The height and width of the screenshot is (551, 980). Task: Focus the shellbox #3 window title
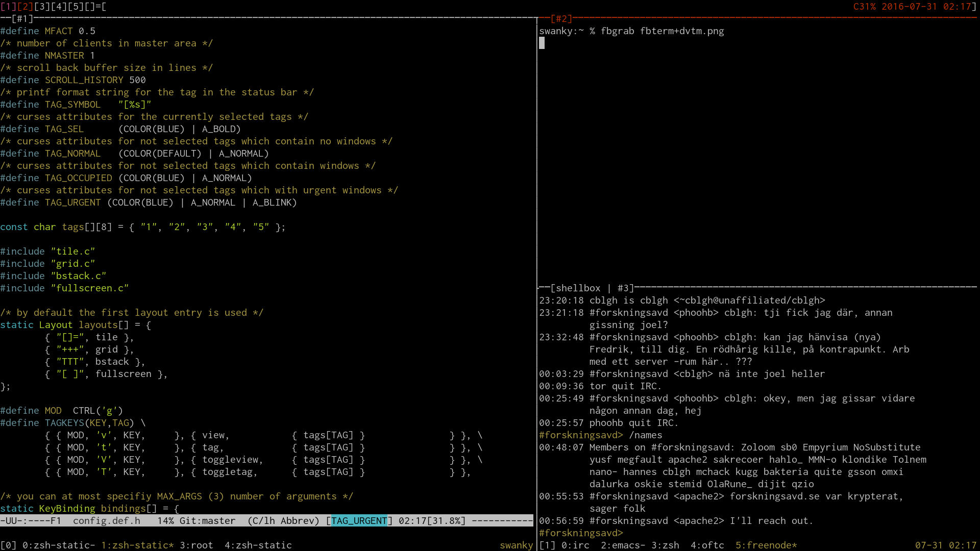592,288
